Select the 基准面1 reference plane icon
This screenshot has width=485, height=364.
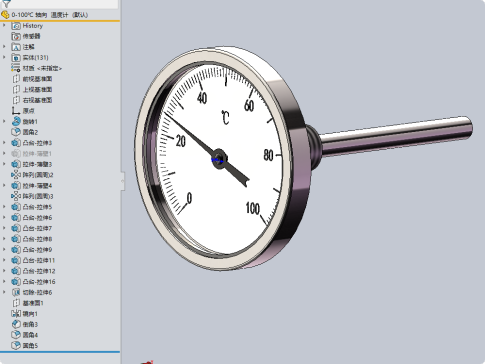click(x=16, y=303)
